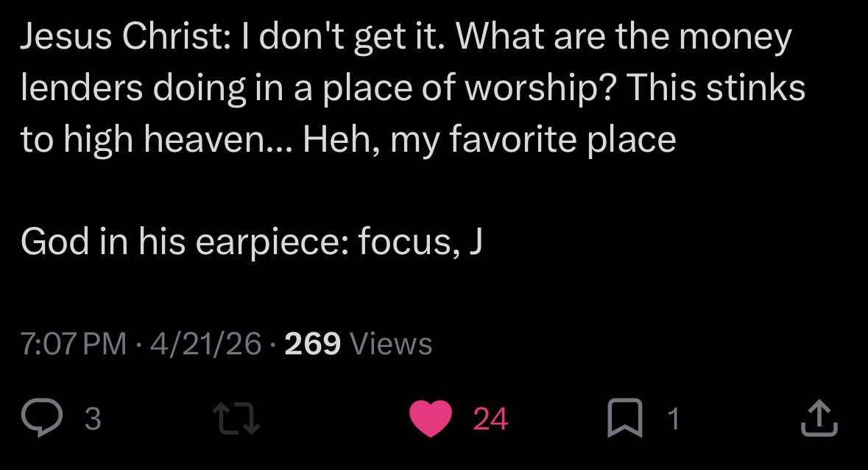868x470 pixels.
Task: Click the like count 24
Action: pos(490,419)
